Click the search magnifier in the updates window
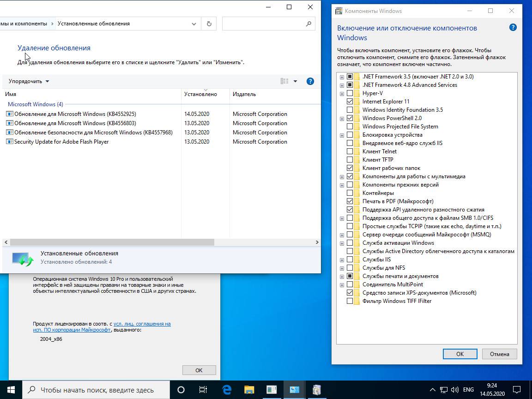 [308, 24]
